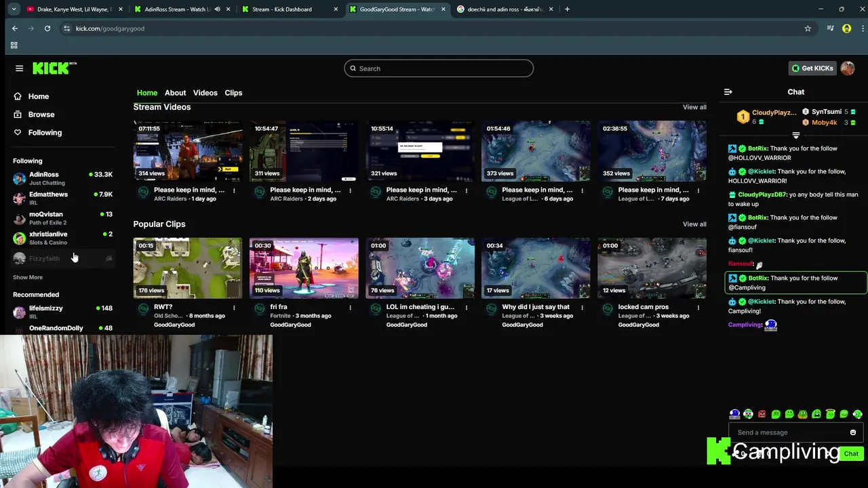Viewport: 868px width, 488px height.
Task: Click the browser address bar URL
Action: pyautogui.click(x=110, y=28)
